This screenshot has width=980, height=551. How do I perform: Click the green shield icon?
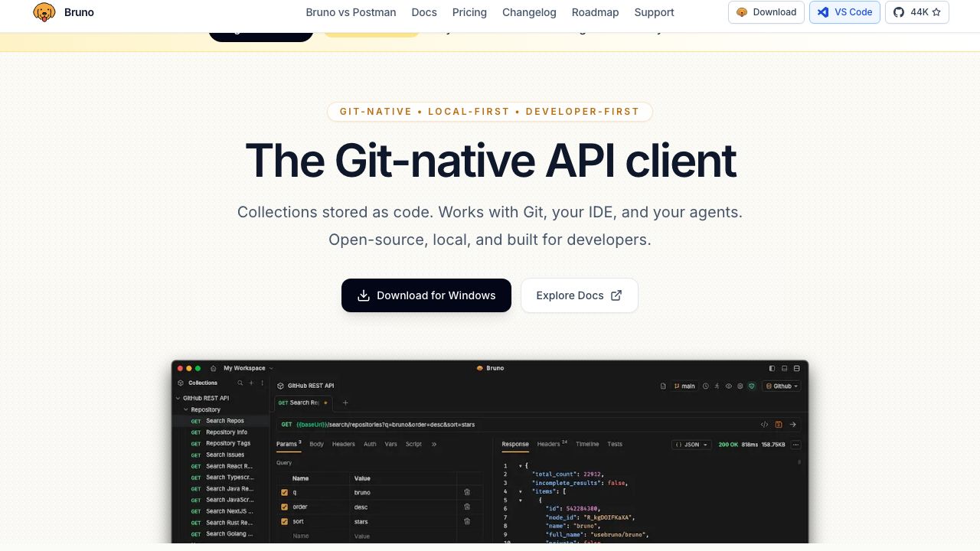click(752, 386)
